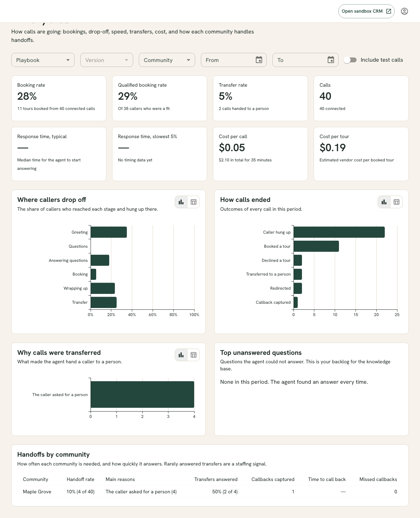Click the Missed callbacks column header
420x518 pixels.
coord(378,479)
